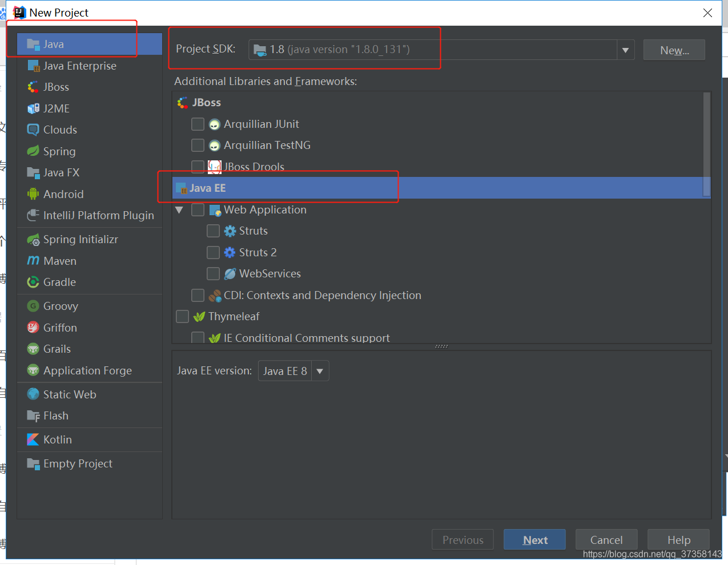Click the frameworks list vertical scrollbar
Viewport: 728px width, 565px height.
click(x=707, y=144)
